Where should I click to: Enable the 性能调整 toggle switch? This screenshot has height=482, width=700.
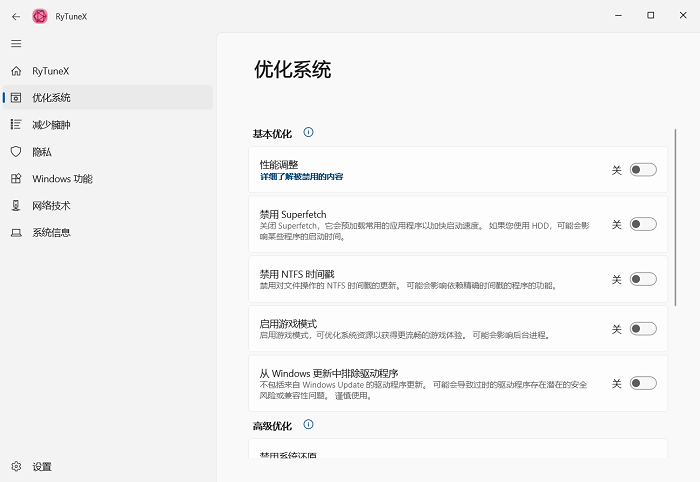(642, 170)
